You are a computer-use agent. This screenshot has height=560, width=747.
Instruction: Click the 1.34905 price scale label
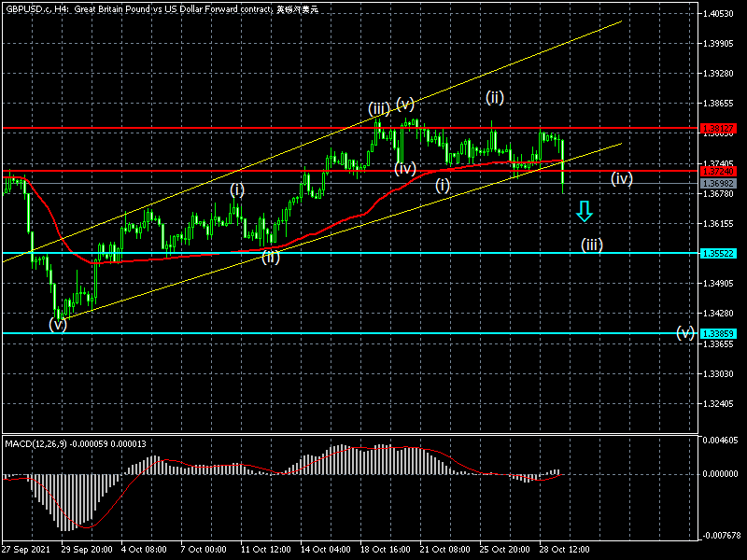pos(718,284)
